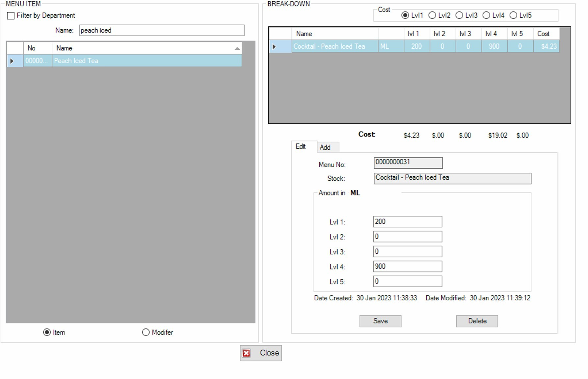588x379 pixels.
Task: Enable Filter by Department checkbox
Action: point(11,16)
